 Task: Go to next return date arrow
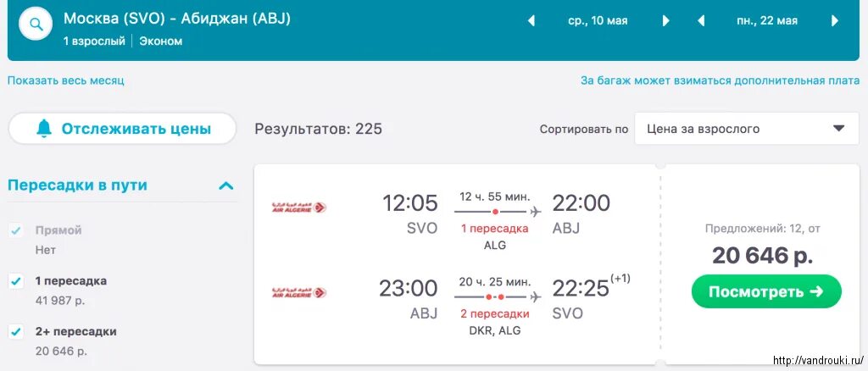pyautogui.click(x=835, y=21)
